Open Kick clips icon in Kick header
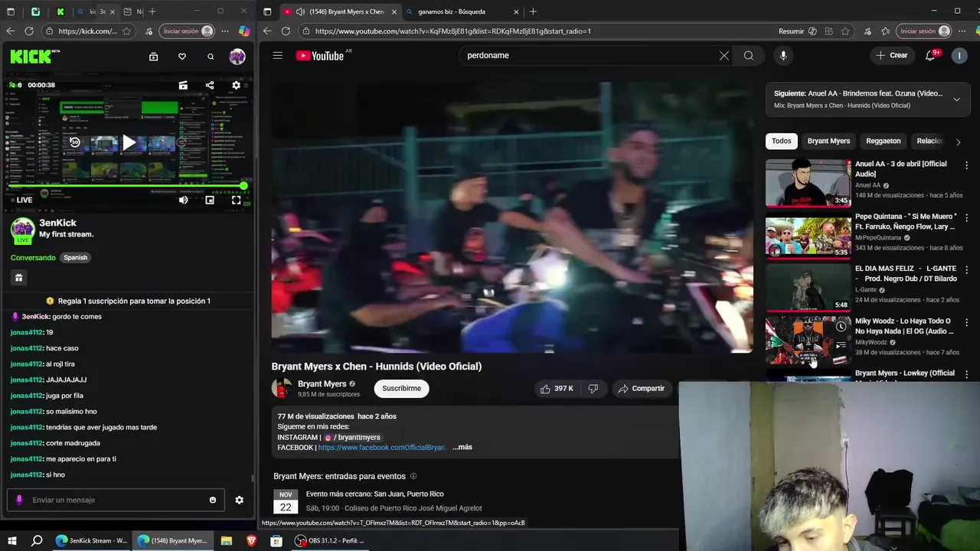 pos(153,57)
